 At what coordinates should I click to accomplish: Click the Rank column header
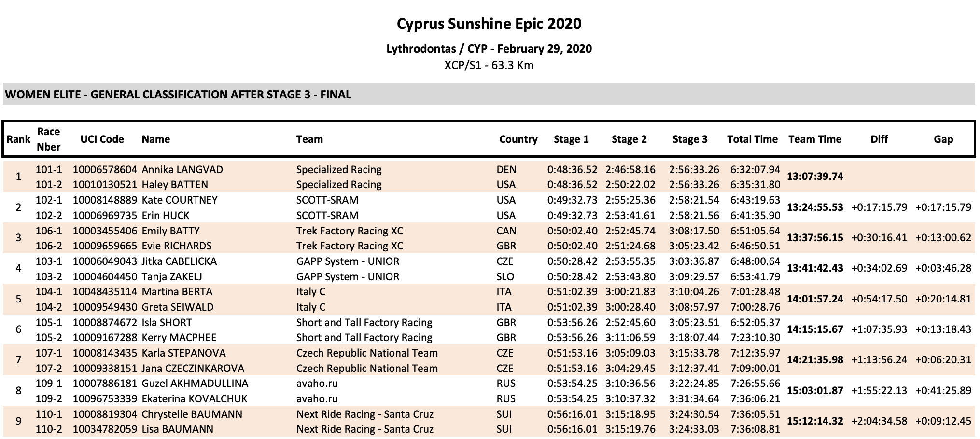18,139
